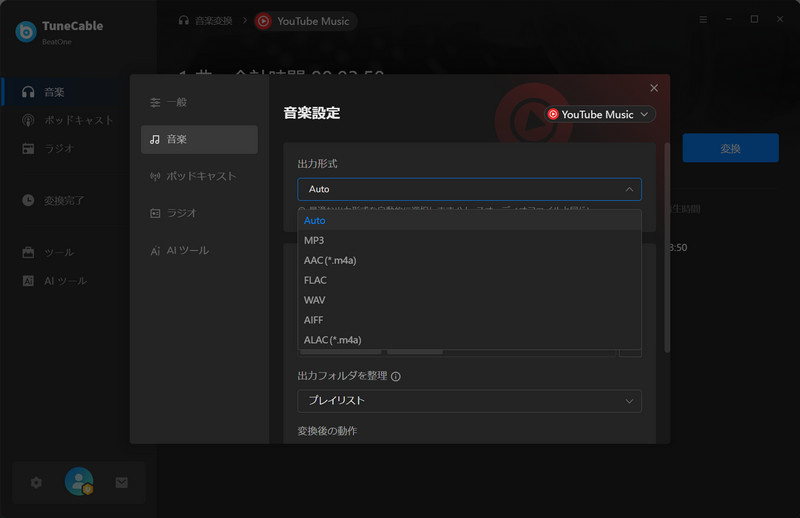Click the headphones icon beside 音楽
The width and height of the screenshot is (800, 518).
[28, 92]
